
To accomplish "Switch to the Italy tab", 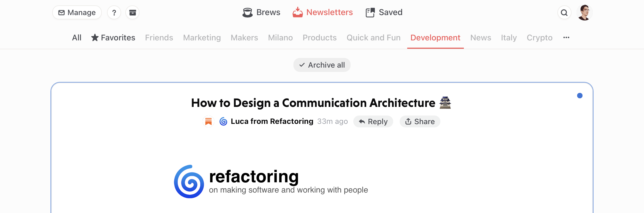I will pyautogui.click(x=509, y=38).
